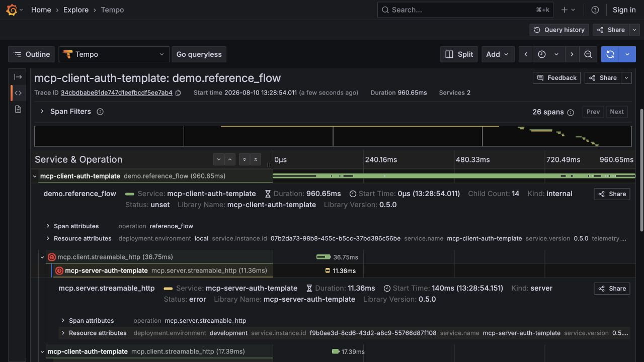Split the Explore pane
Viewport: 644px width, 362px height.
pos(459,54)
